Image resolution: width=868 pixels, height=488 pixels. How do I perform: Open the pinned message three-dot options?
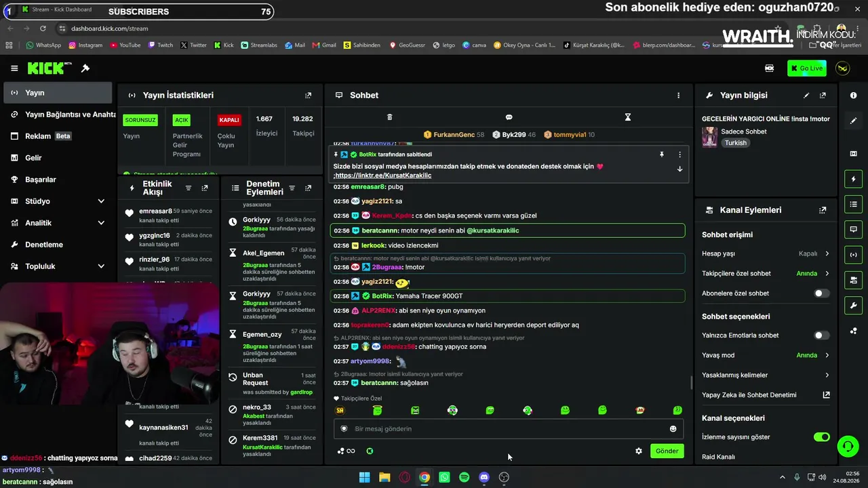click(679, 155)
